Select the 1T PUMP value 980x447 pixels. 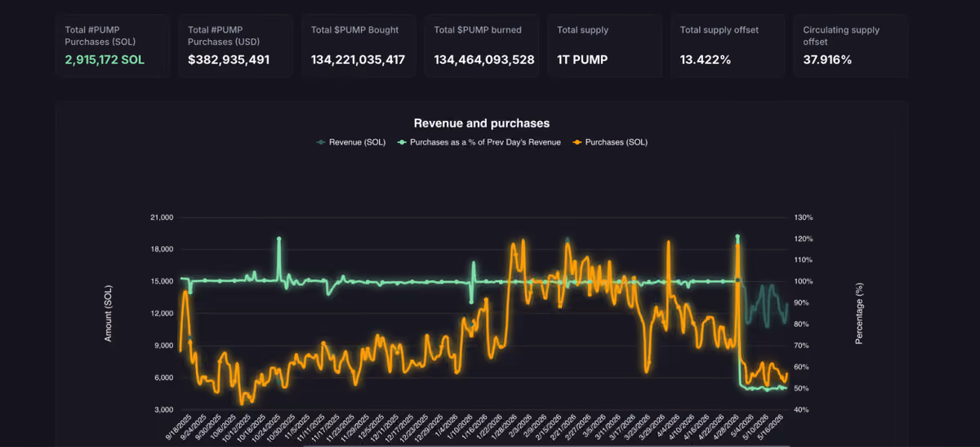tap(582, 60)
